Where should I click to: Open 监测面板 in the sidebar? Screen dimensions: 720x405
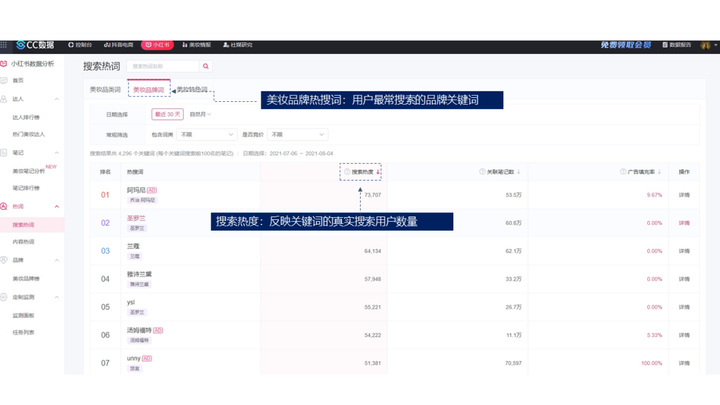pyautogui.click(x=23, y=315)
